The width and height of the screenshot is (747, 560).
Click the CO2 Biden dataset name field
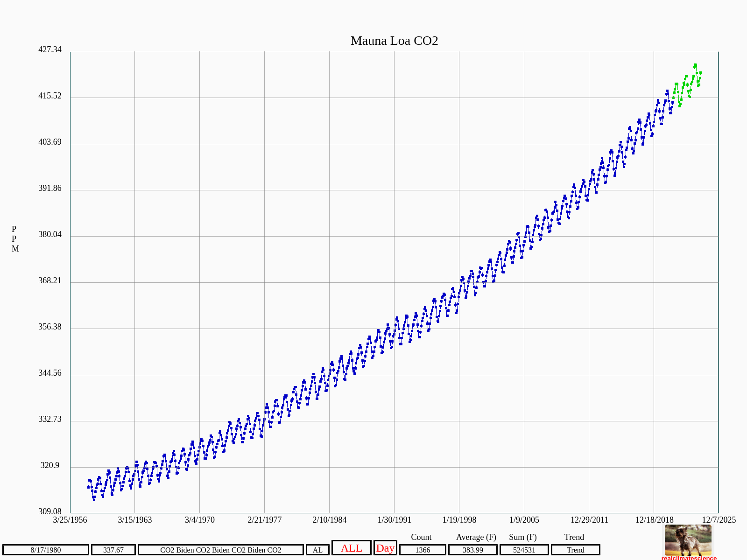pyautogui.click(x=220, y=550)
